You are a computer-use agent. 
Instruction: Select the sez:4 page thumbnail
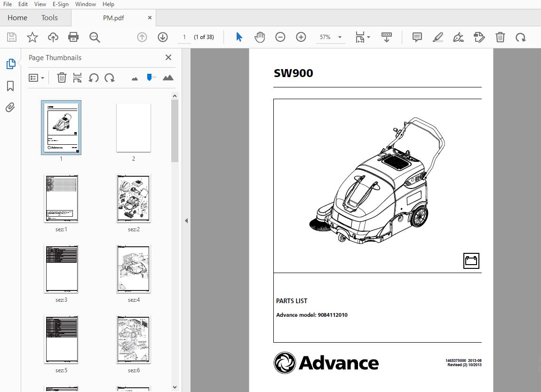[x=134, y=269]
